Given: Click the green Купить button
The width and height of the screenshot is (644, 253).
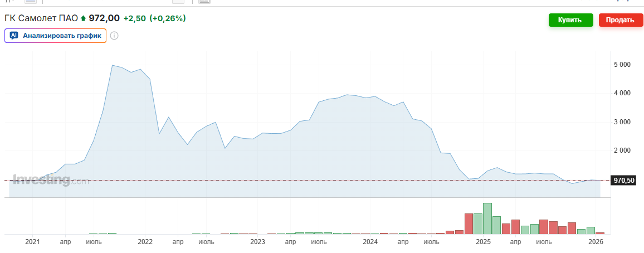Looking at the screenshot, I should [571, 20].
